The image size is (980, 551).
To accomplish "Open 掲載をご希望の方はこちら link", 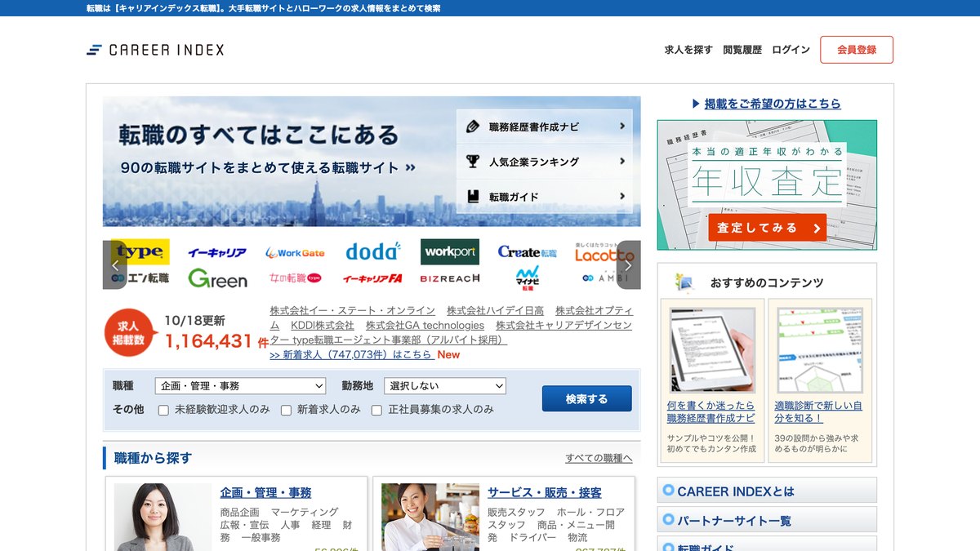I will 773,104.
